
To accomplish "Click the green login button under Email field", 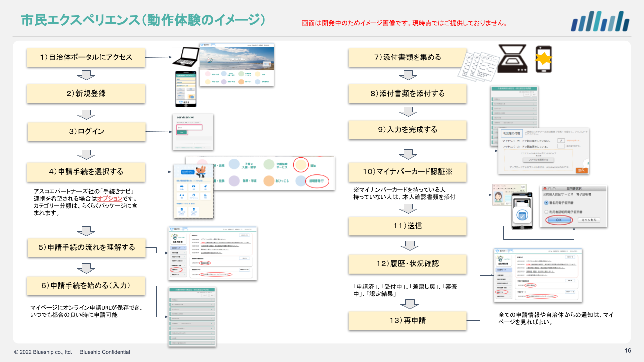I will tap(181, 132).
